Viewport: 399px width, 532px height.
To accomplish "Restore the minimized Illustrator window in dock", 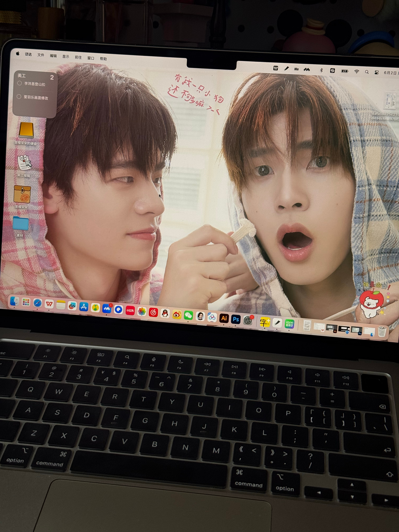I will click(x=332, y=328).
